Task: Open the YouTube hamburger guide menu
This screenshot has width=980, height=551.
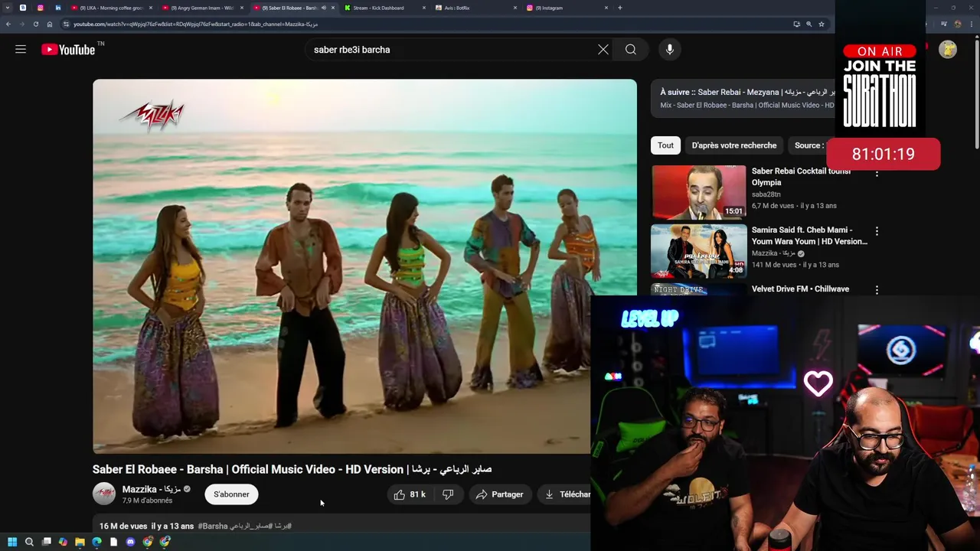Action: pos(21,50)
